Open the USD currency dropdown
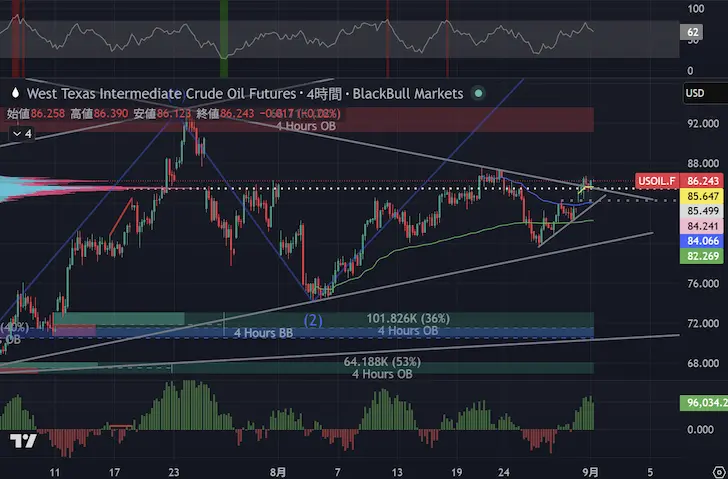This screenshot has height=479, width=728. click(705, 93)
